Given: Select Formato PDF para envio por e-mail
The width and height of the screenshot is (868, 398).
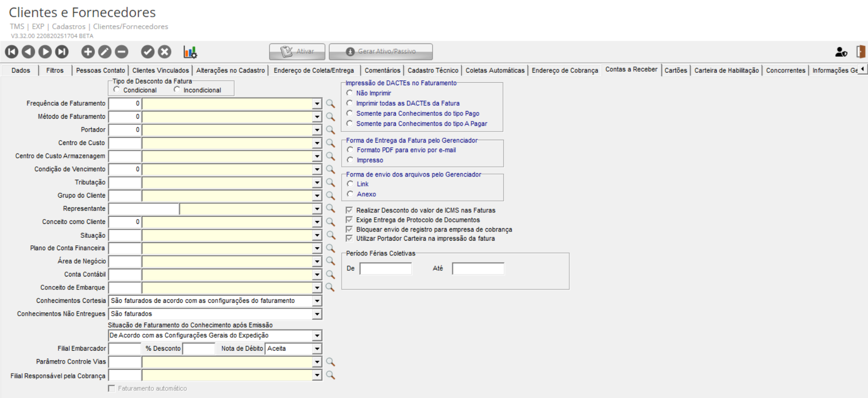Looking at the screenshot, I should tap(350, 150).
